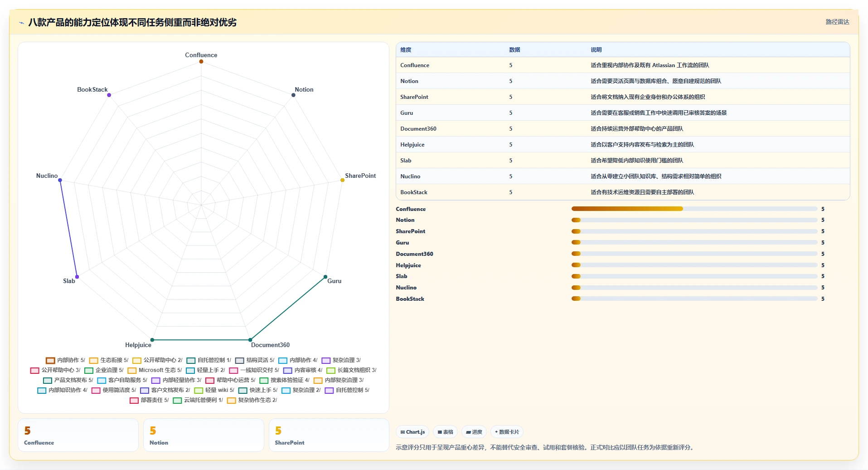Click the Document360 progress bar
This screenshot has width=868, height=470.
[x=694, y=254]
